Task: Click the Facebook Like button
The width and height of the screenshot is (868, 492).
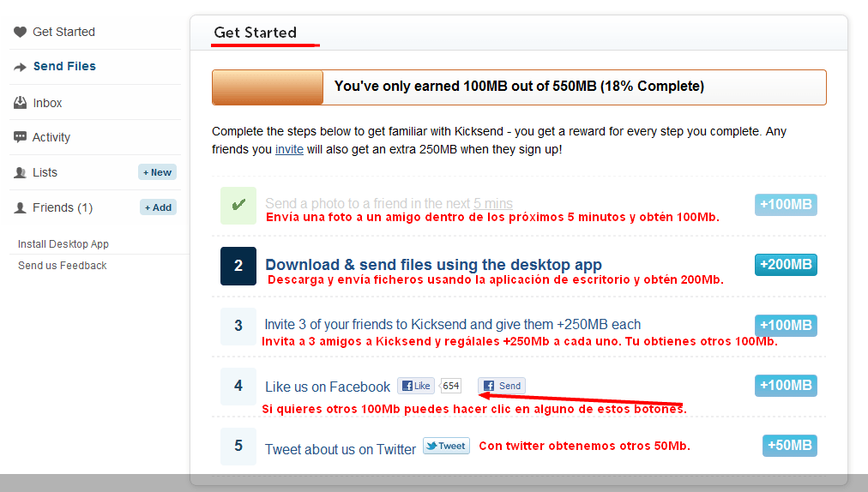Action: [x=416, y=386]
